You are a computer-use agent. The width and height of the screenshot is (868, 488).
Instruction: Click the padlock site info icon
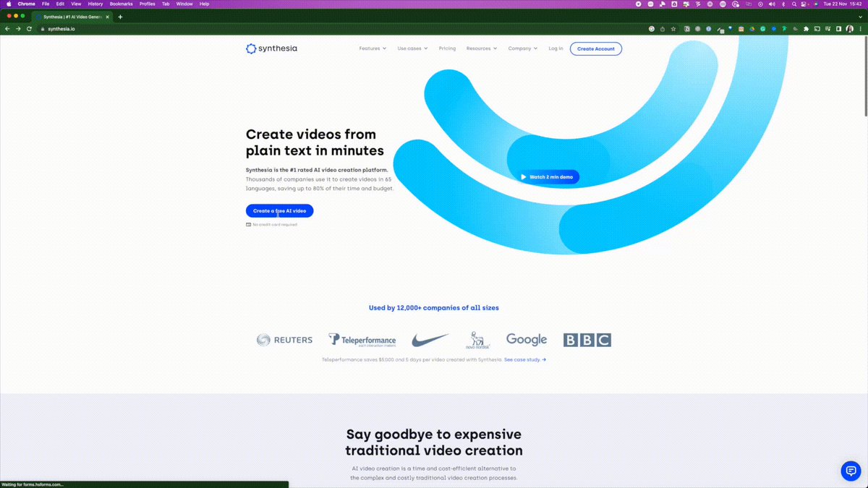coord(42,29)
